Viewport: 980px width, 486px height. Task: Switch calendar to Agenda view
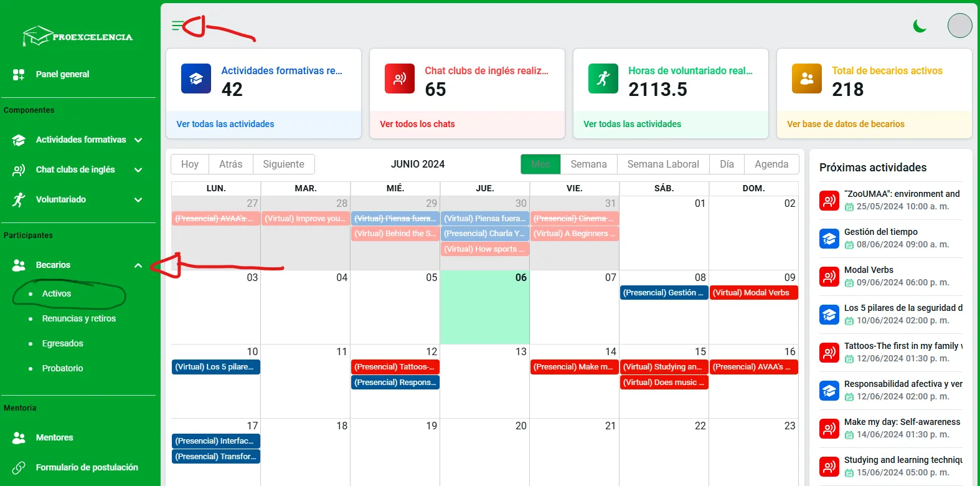pos(771,164)
